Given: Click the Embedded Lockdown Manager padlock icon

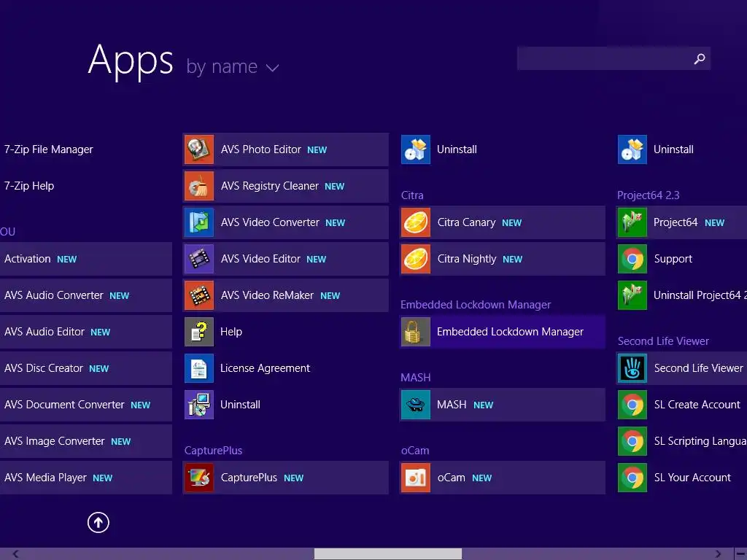Looking at the screenshot, I should tap(415, 332).
